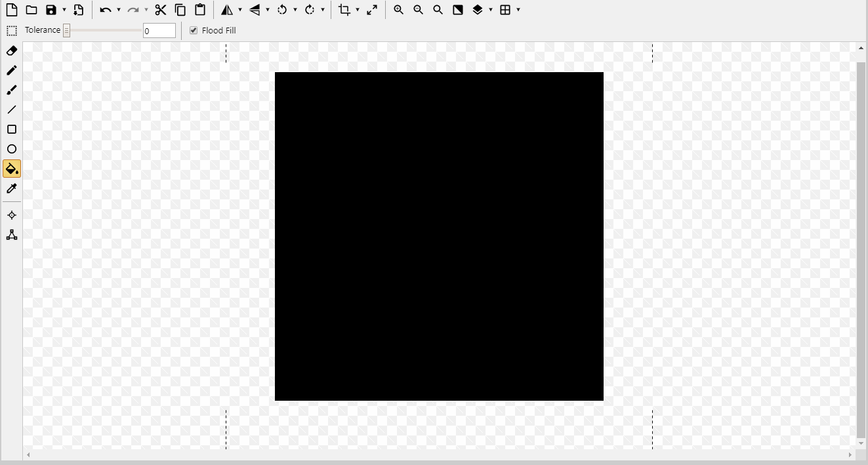Click the Tolerance value input field
This screenshot has width=868, height=465.
[x=159, y=30]
